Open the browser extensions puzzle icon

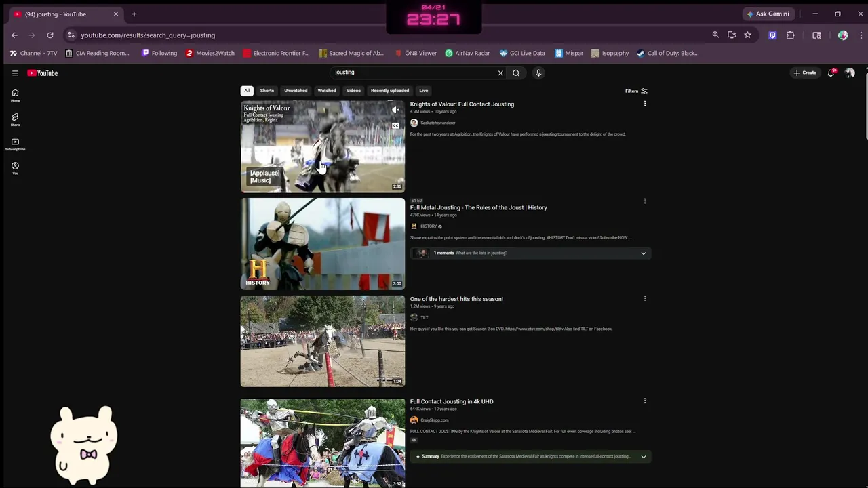pos(791,35)
